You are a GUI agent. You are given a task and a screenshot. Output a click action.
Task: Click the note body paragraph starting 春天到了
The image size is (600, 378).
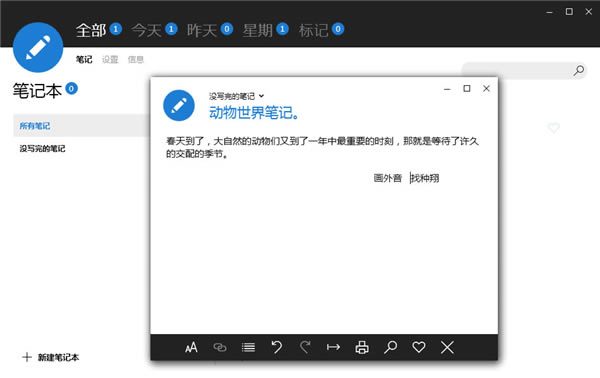pos(322,147)
